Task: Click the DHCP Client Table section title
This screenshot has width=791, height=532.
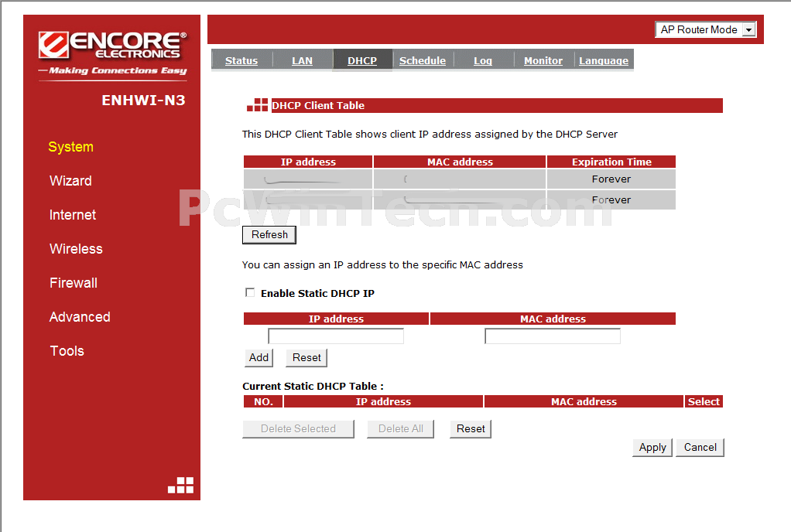Action: (x=318, y=106)
